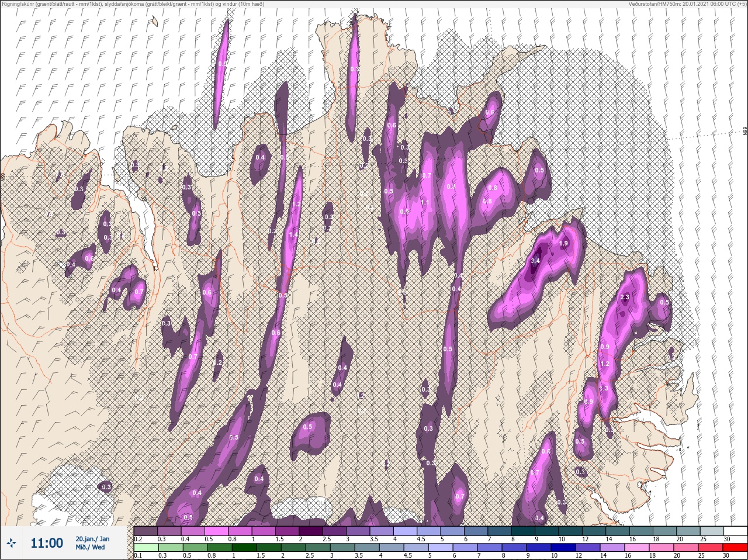This screenshot has width=748, height=560.
Task: Click the light pink 16 swatch in bottom legend row
Action: tap(636, 548)
